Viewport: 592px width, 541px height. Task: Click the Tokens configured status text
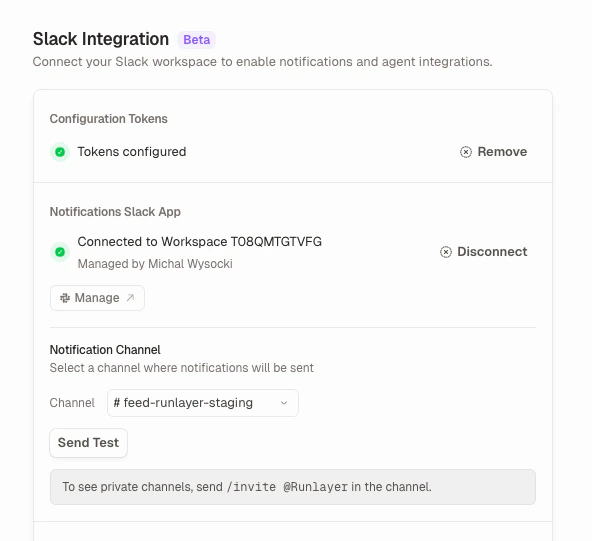point(132,152)
